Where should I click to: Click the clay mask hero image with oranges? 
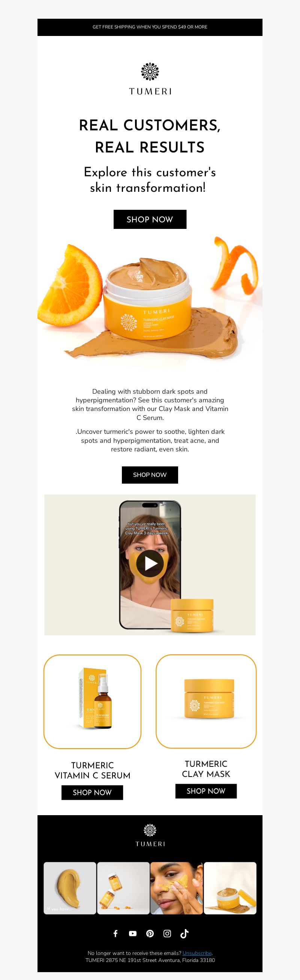click(x=150, y=302)
